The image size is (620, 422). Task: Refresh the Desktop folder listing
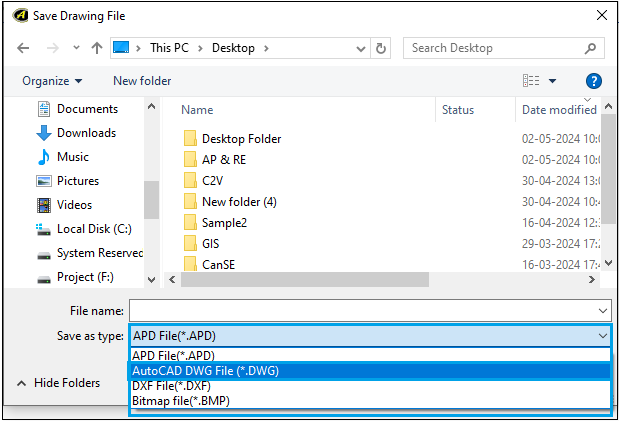(381, 48)
